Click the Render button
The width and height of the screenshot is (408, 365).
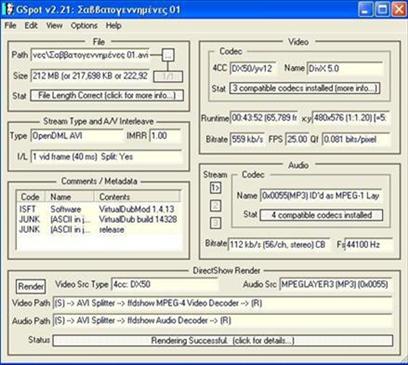coord(31,286)
